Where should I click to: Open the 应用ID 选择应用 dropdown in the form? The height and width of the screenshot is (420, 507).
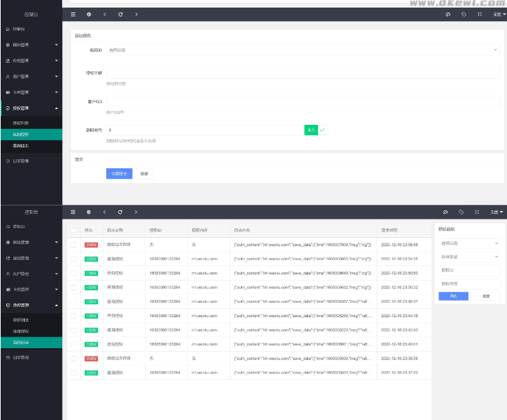(302, 50)
